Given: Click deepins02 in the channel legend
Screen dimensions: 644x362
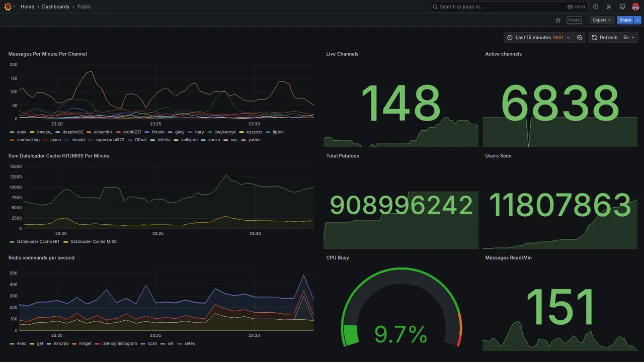Looking at the screenshot, I should tap(73, 132).
